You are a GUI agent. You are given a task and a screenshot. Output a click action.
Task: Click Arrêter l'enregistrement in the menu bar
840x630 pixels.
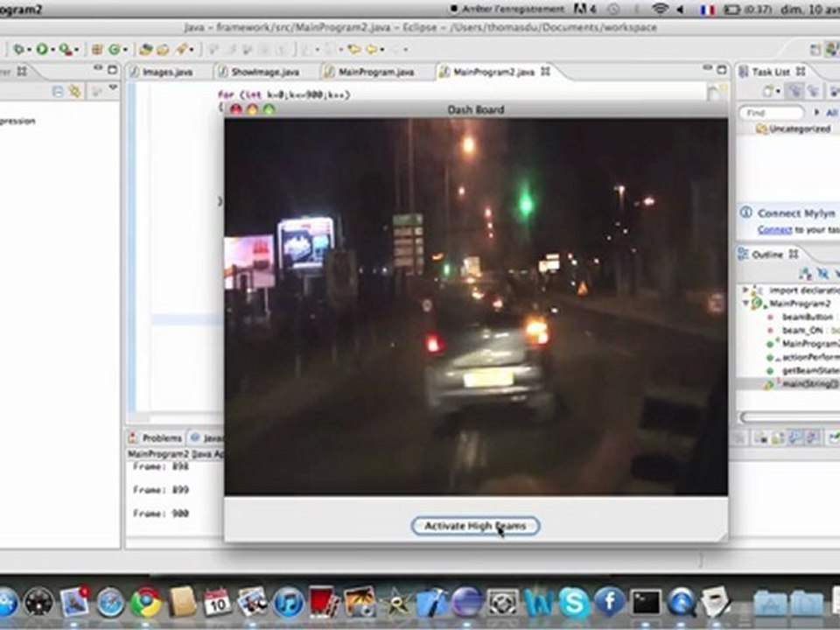pos(507,9)
